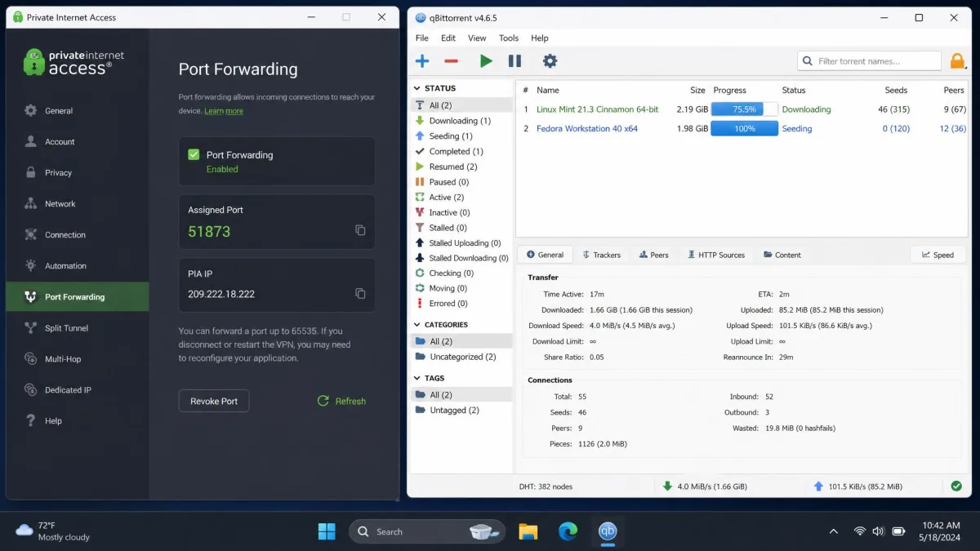The height and width of the screenshot is (551, 980).
Task: Click the connection status check icon in status bar
Action: point(956,487)
